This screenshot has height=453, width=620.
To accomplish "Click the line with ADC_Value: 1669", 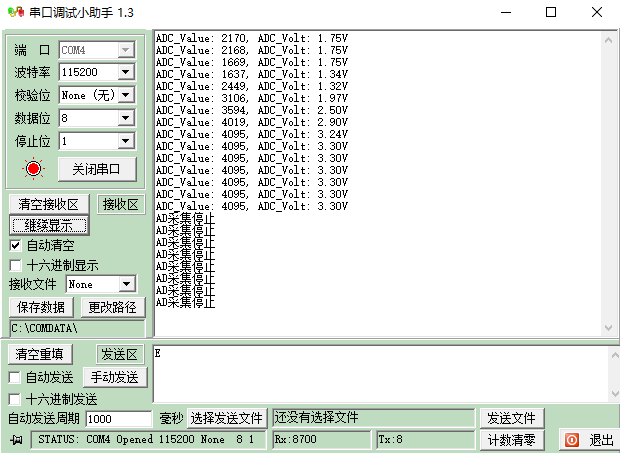I will pyautogui.click(x=251, y=62).
